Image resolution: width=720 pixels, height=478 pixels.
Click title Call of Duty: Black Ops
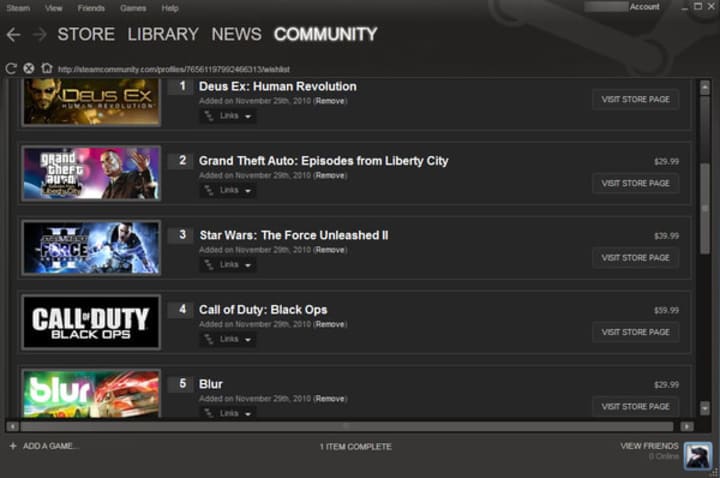(x=263, y=309)
